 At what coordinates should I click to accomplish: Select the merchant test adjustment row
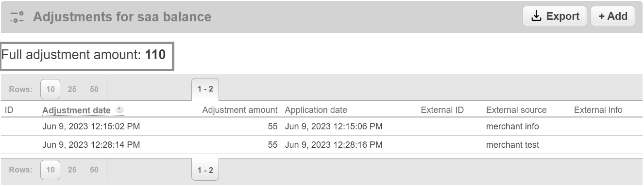(x=322, y=145)
